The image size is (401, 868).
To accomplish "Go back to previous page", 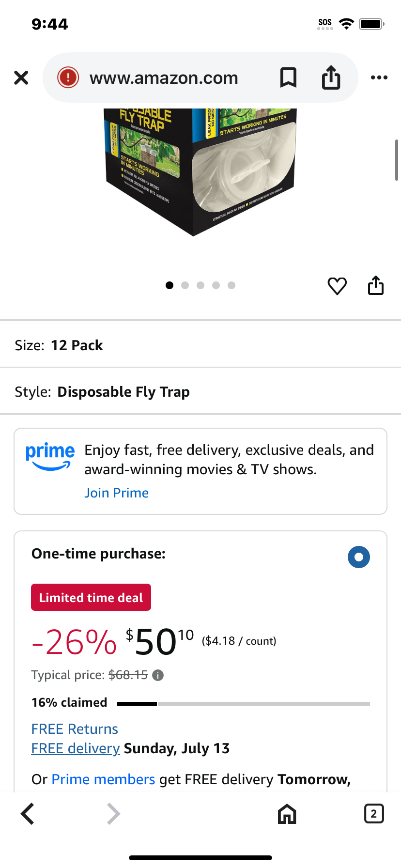I will coord(28,814).
